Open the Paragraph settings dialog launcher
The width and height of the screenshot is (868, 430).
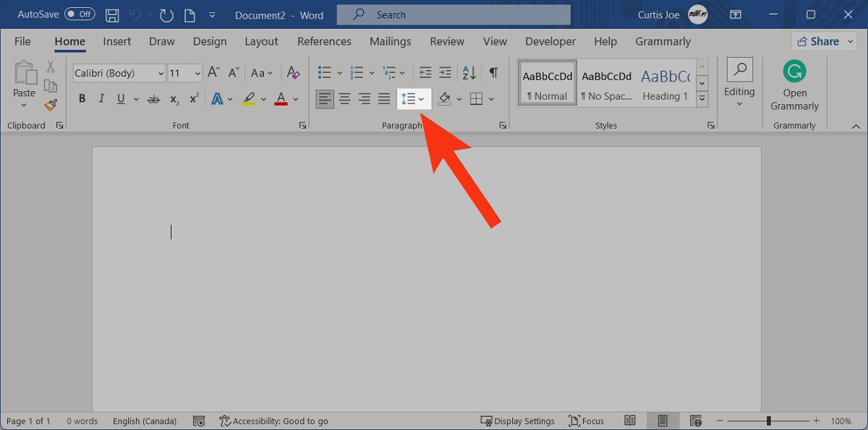pyautogui.click(x=503, y=126)
